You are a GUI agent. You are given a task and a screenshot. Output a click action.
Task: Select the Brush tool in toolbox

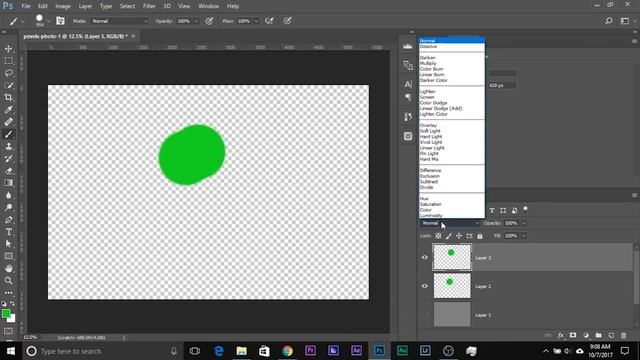click(8, 134)
